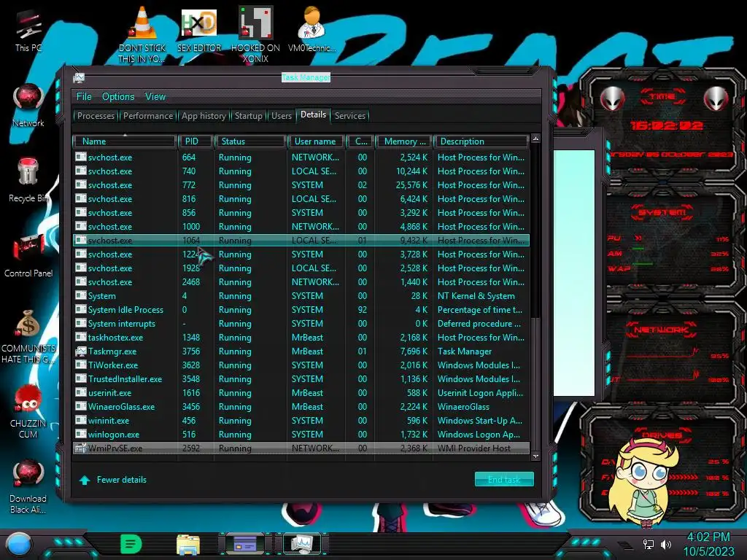Sort by the Memory column header
The image size is (747, 560).
pyautogui.click(x=404, y=141)
